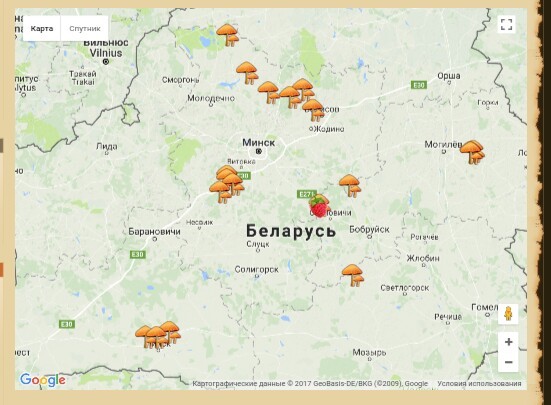Switch to the Спутник satellite view
The image size is (551, 405).
tap(85, 28)
